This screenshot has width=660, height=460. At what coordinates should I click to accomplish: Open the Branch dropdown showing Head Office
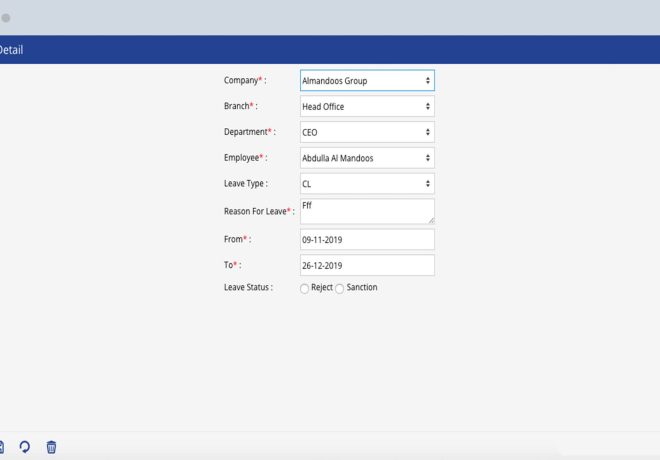tap(367, 106)
